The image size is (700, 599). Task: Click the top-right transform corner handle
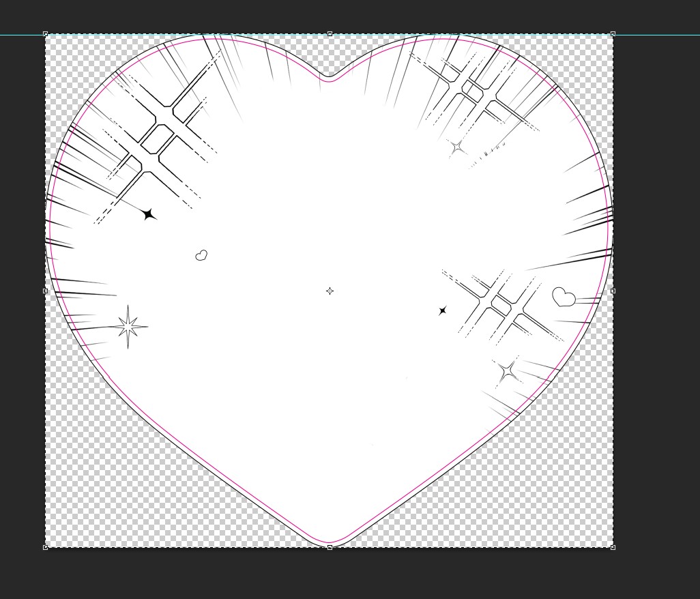[613, 34]
